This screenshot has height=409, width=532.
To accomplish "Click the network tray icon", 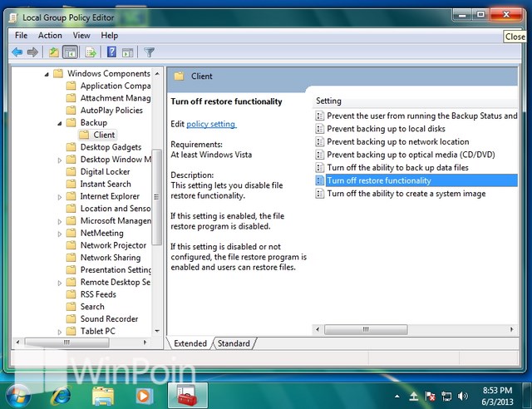I will [446, 396].
